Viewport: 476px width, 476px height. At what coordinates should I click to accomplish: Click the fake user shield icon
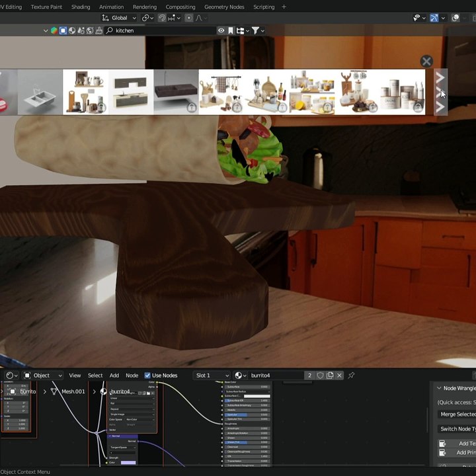320,376
